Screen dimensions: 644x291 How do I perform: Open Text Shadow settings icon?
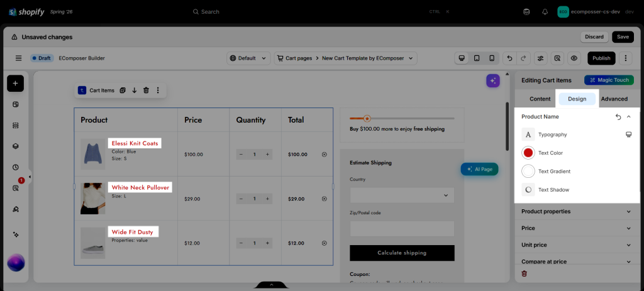[x=528, y=190]
